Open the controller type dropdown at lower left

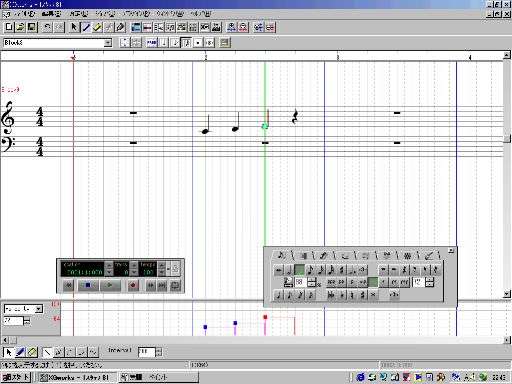pos(39,309)
